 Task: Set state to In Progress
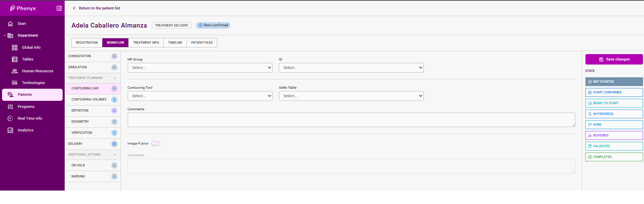(614, 114)
